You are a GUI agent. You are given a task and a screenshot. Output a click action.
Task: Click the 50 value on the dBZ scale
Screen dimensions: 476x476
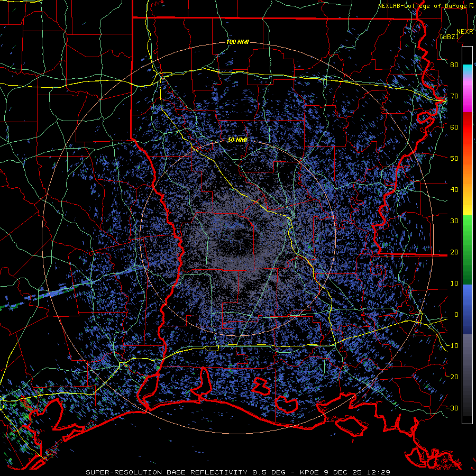[x=454, y=159]
